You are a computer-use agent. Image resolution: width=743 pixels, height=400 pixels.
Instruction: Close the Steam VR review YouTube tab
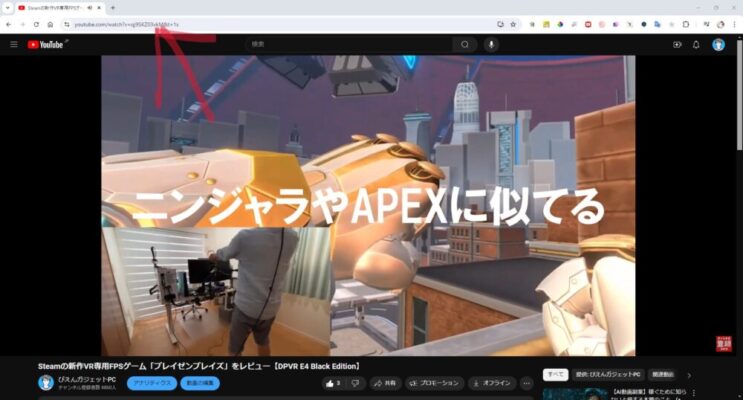(x=99, y=8)
